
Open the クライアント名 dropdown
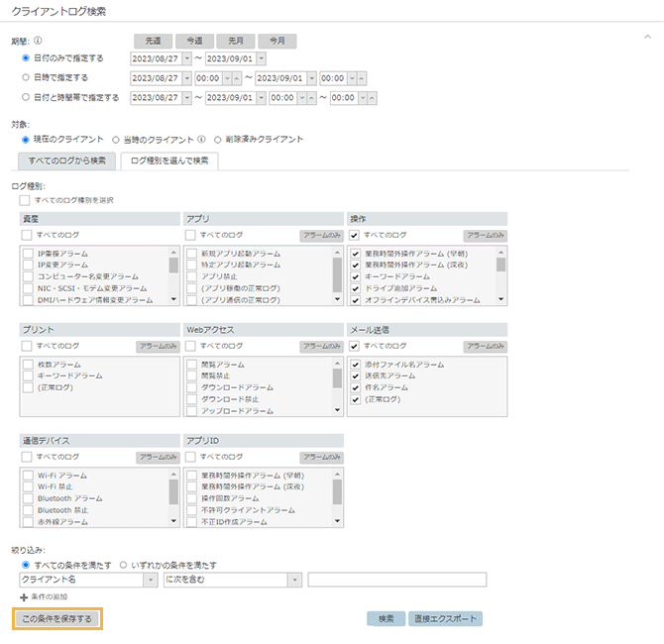pos(88,580)
